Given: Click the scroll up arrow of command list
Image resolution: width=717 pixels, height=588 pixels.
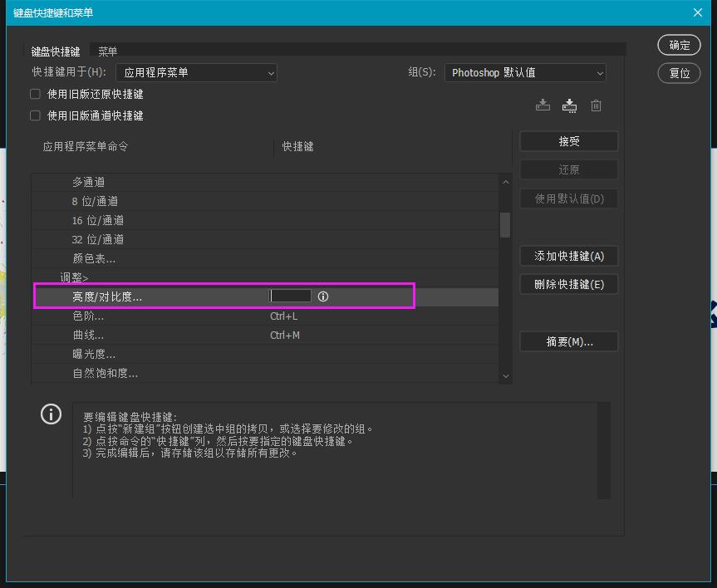Looking at the screenshot, I should click(505, 182).
